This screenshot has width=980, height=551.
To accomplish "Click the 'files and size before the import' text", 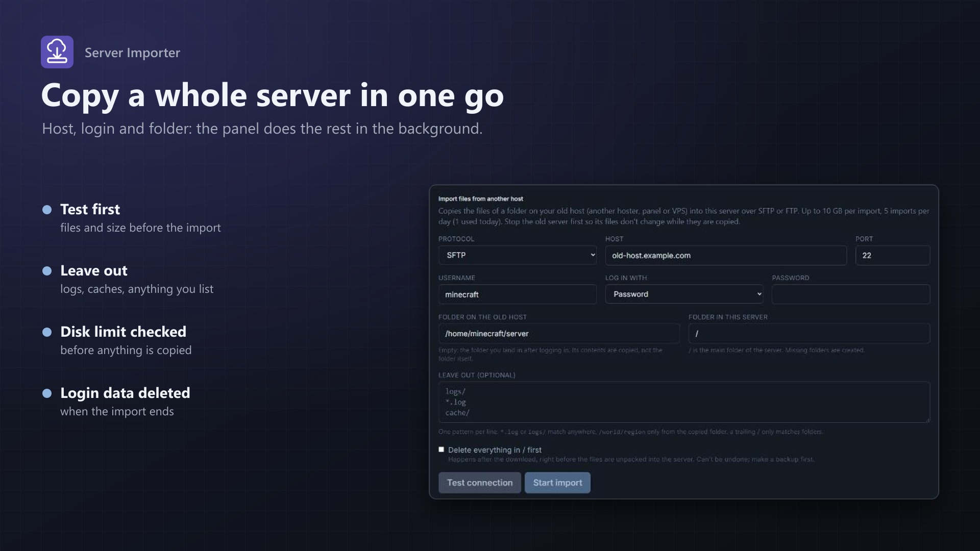I will click(140, 228).
